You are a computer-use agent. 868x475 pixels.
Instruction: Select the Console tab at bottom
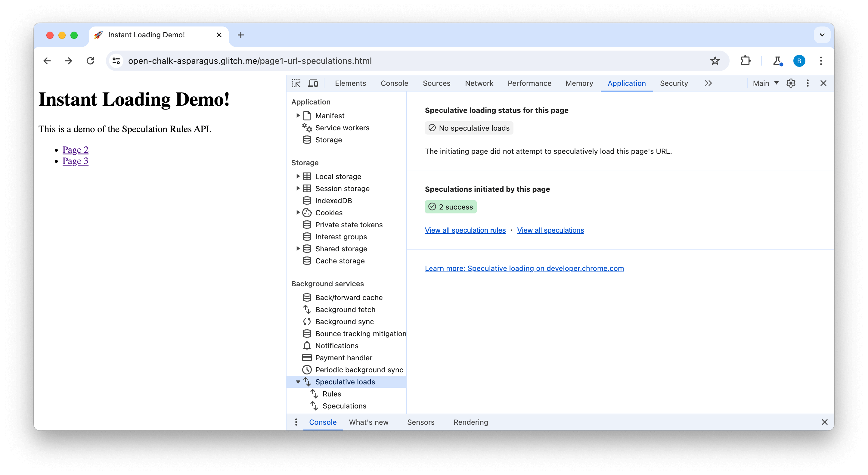click(x=323, y=422)
